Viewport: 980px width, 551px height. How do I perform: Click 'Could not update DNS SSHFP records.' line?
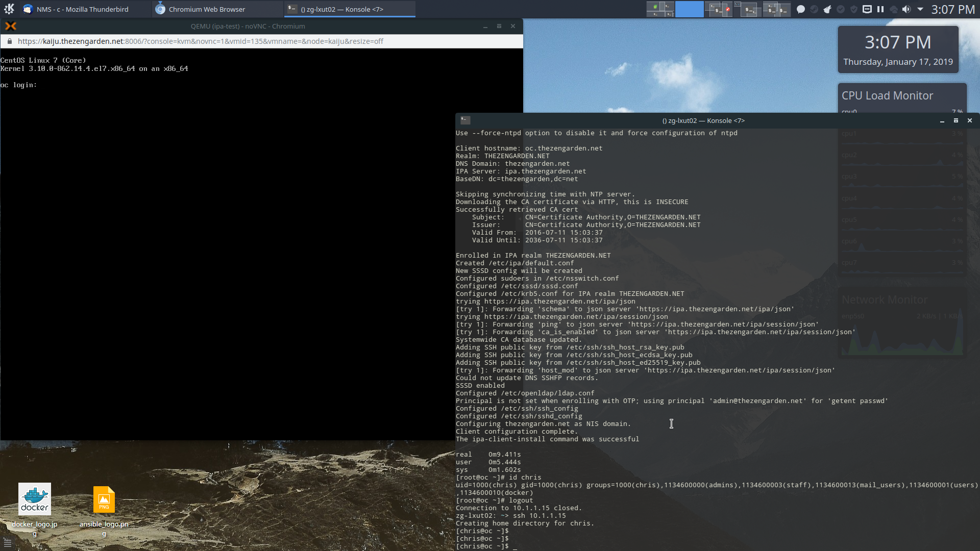pyautogui.click(x=527, y=378)
